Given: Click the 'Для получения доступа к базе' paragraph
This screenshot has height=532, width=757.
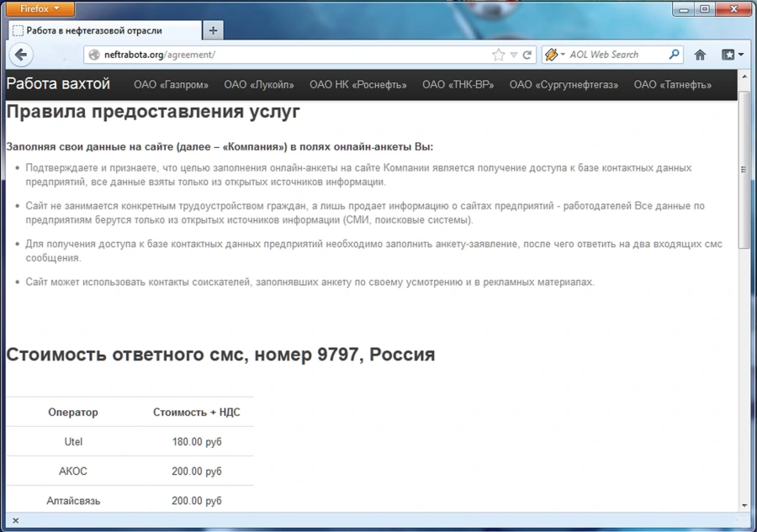Looking at the screenshot, I should [374, 250].
